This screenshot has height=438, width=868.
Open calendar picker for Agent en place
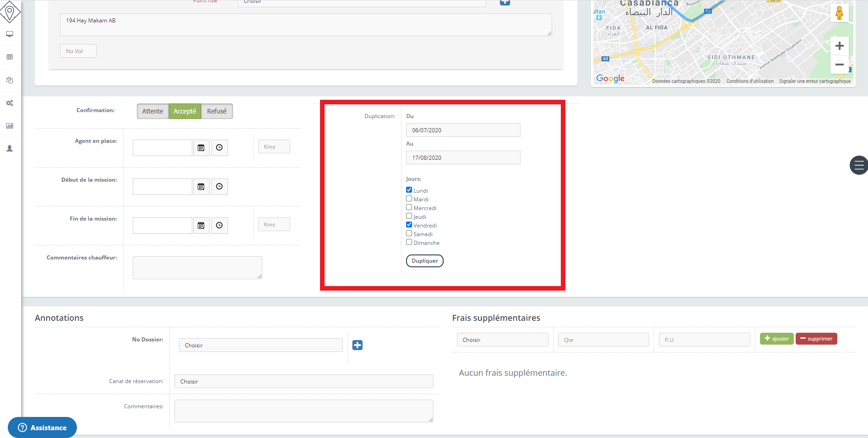201,148
